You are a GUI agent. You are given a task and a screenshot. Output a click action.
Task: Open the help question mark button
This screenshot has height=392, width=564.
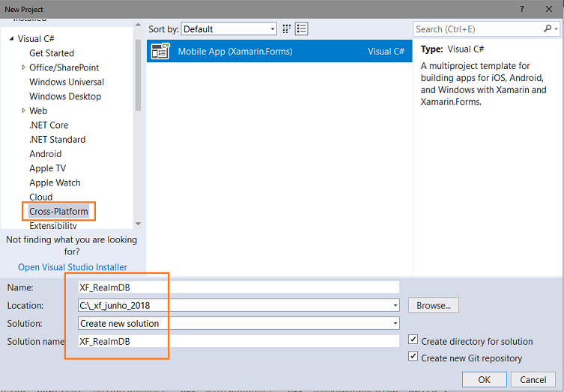522,9
